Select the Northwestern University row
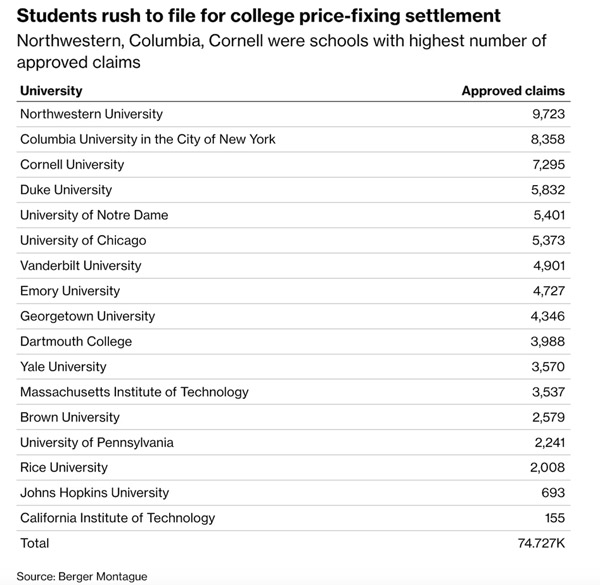 293,114
